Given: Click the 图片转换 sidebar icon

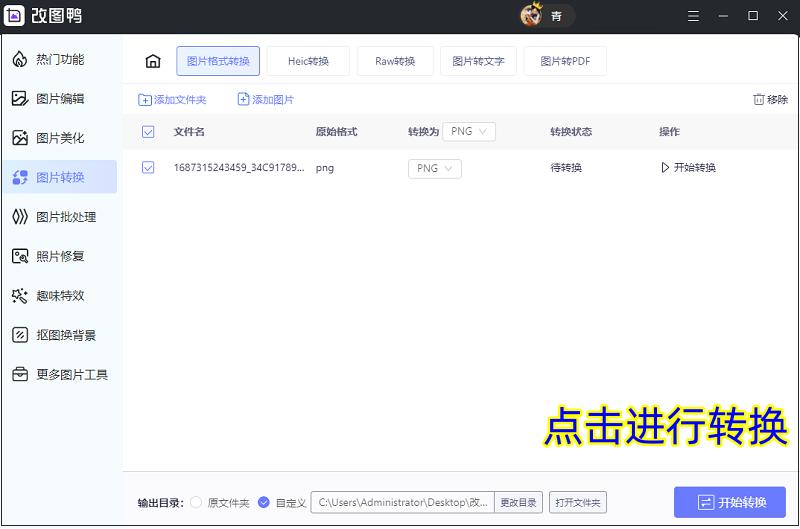Looking at the screenshot, I should pyautogui.click(x=19, y=177).
